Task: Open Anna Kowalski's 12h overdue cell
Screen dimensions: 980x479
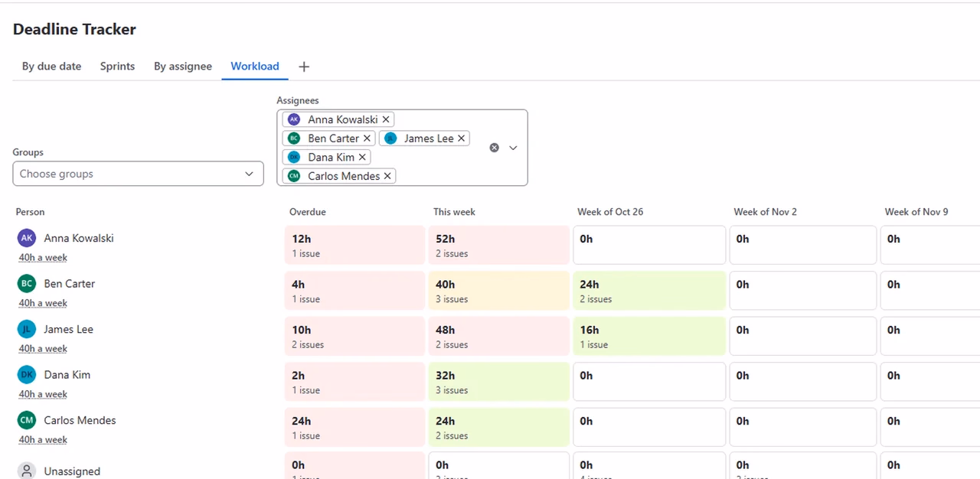Action: click(354, 245)
